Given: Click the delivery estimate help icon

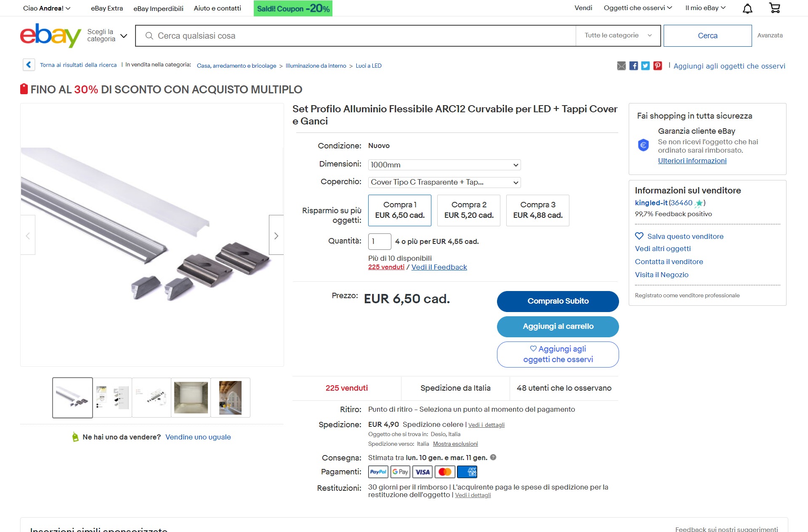Looking at the screenshot, I should pyautogui.click(x=493, y=457).
